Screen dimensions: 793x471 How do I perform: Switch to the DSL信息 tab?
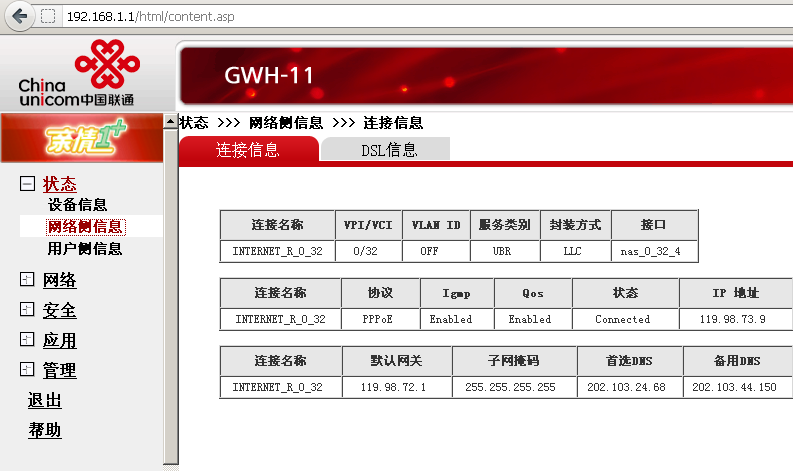pos(389,150)
